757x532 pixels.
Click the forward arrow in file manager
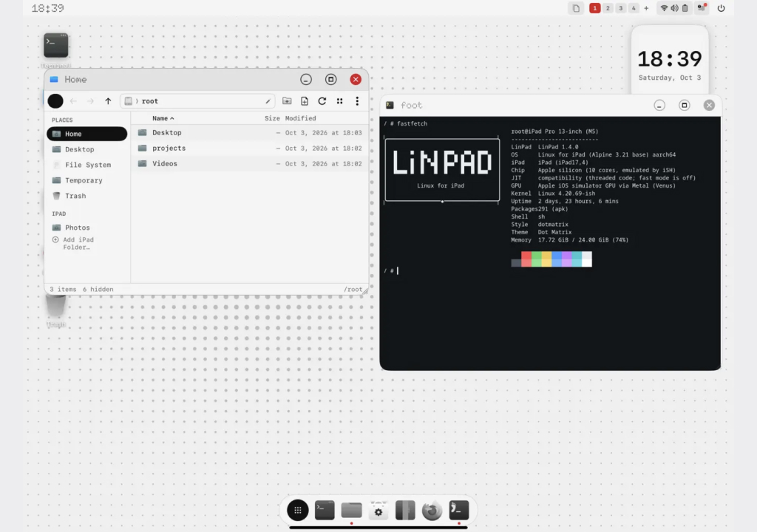(x=90, y=101)
